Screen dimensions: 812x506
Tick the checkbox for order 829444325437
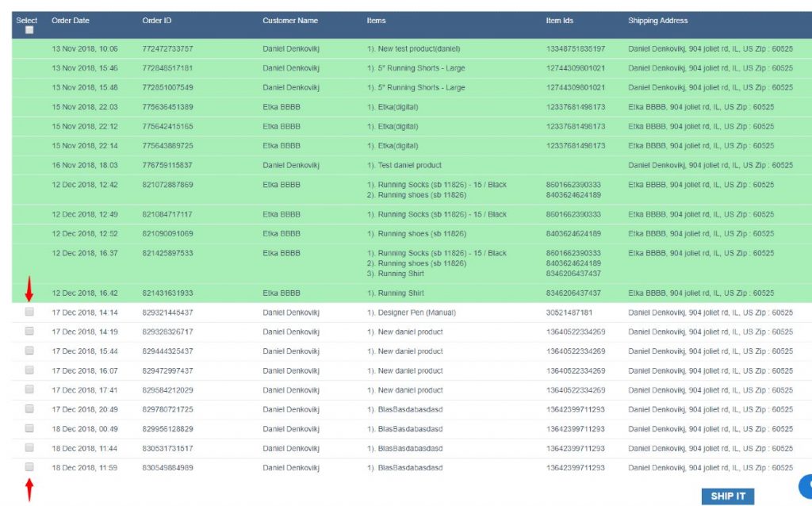[29, 351]
